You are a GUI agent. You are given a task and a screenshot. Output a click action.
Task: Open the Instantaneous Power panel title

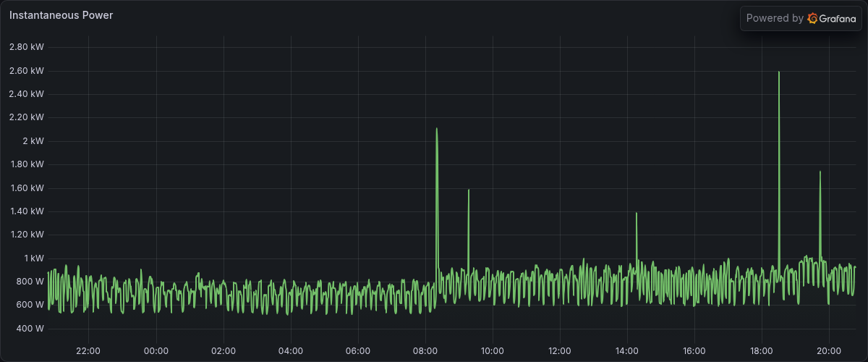(x=61, y=15)
